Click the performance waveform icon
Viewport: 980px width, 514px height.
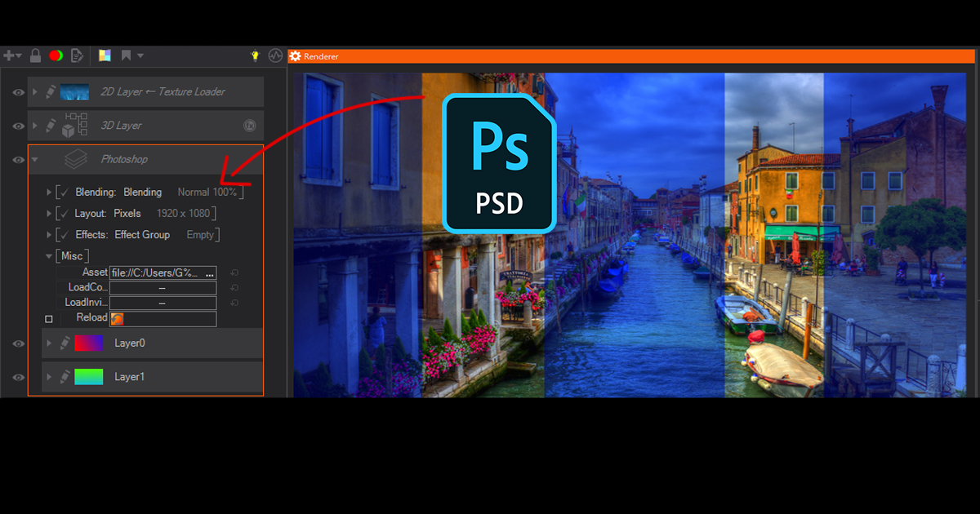[275, 55]
